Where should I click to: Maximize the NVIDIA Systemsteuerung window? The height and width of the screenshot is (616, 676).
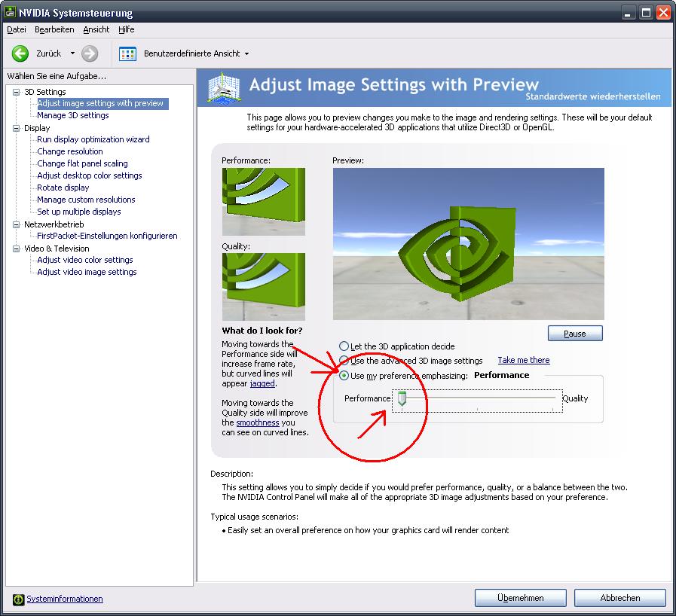[x=646, y=13]
